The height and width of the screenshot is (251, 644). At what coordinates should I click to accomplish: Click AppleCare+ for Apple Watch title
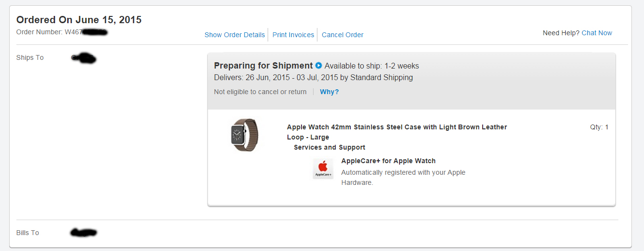(388, 161)
